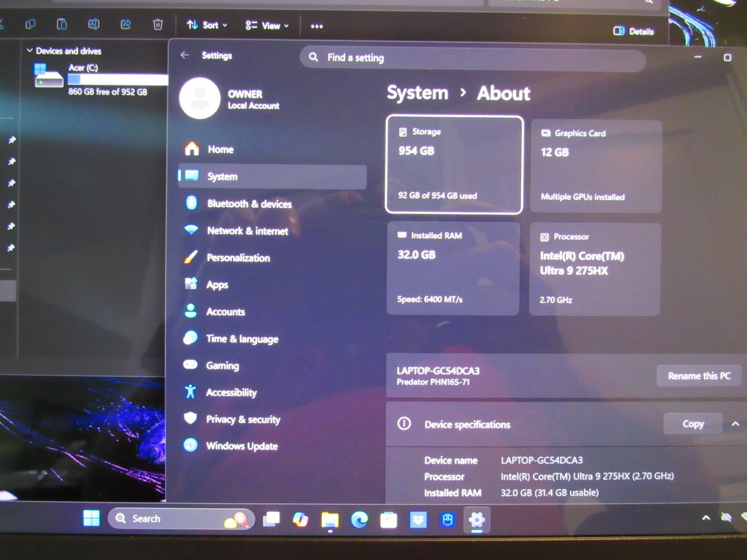Viewport: 747px width, 560px height.
Task: Click the Rename this PC button
Action: click(x=699, y=376)
